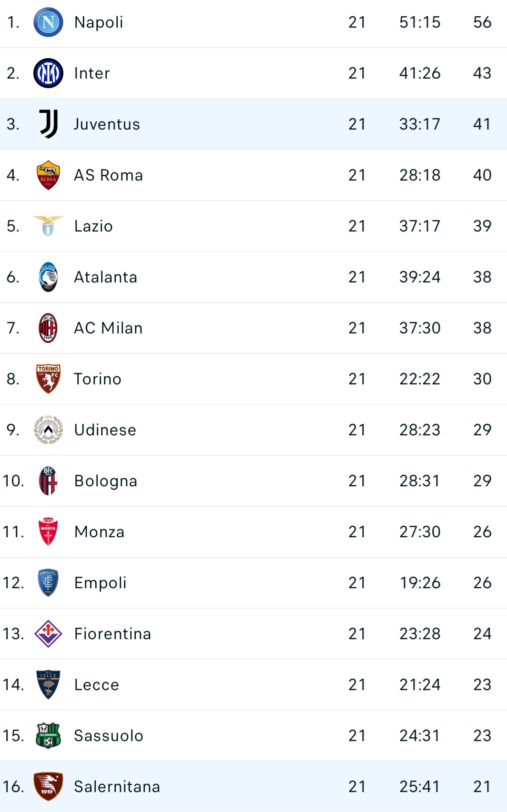
Task: Click the Lazio eagle crest
Action: (48, 226)
